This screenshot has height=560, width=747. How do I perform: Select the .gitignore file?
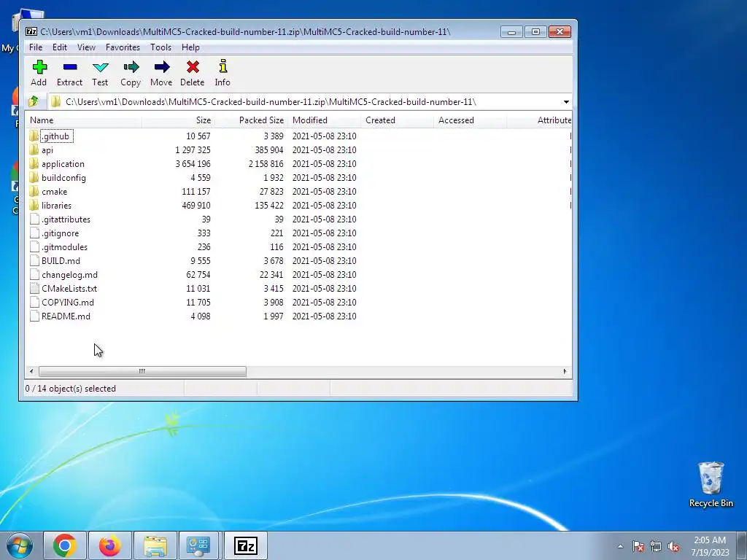(60, 233)
